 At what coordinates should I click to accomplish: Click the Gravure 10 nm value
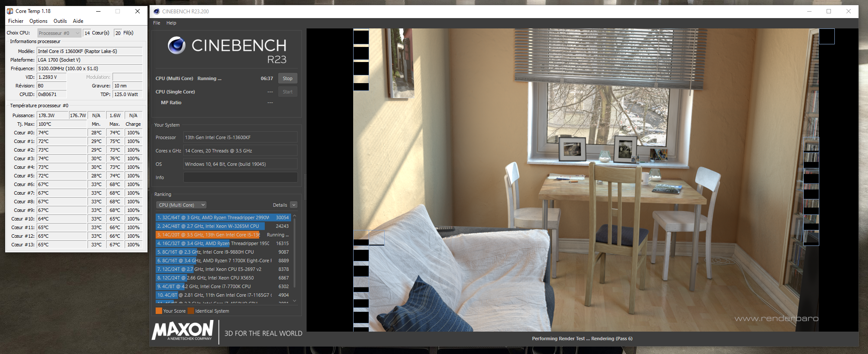coord(127,86)
